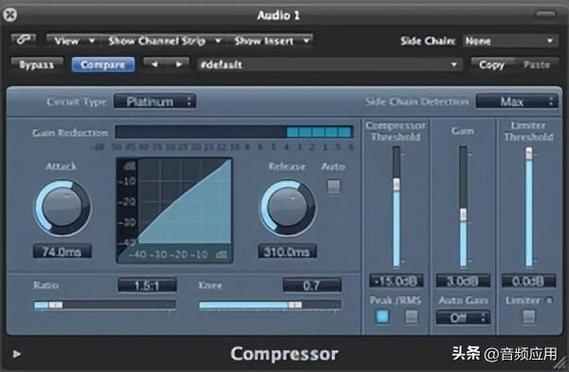Click the -15.0dB threshold value field
The image size is (569, 372).
[x=396, y=281]
